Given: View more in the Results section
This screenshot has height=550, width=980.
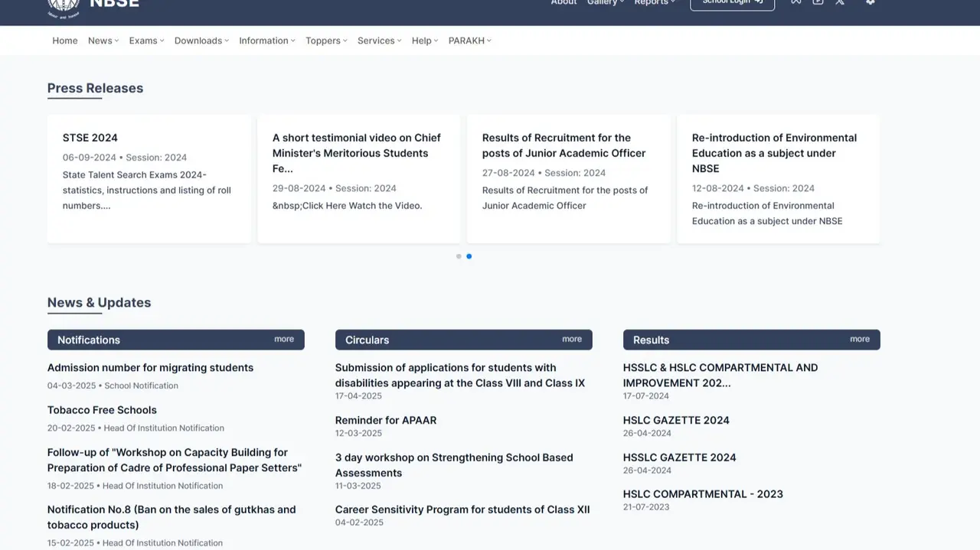Looking at the screenshot, I should coord(860,339).
